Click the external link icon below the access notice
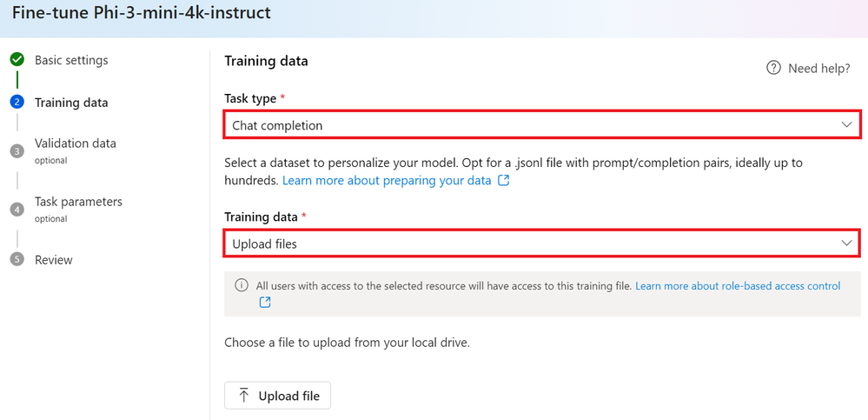 tap(265, 303)
